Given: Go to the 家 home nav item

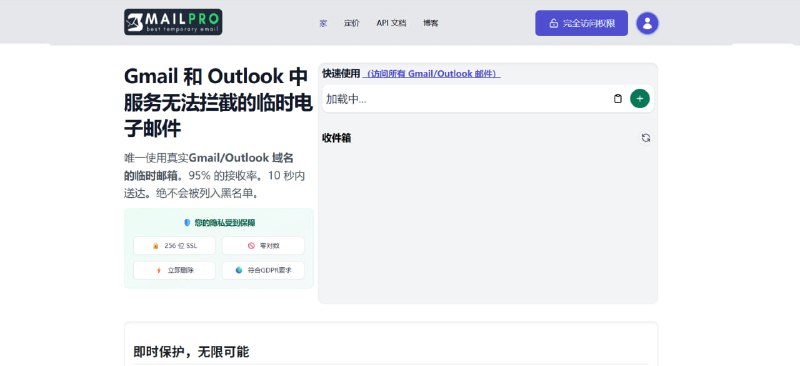Looking at the screenshot, I should point(323,23).
